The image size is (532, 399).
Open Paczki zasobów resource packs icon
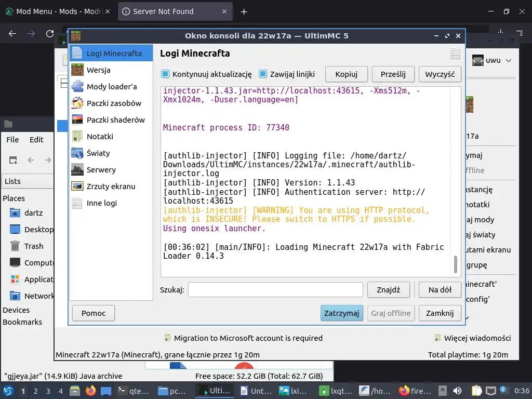coord(77,103)
